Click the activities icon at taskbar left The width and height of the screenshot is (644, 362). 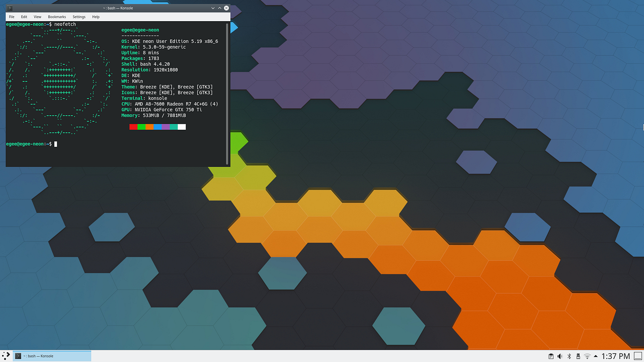point(5,355)
